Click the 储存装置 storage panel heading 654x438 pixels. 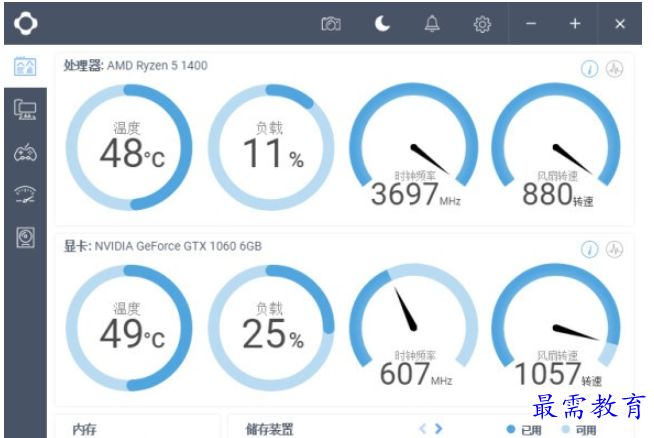269,429
